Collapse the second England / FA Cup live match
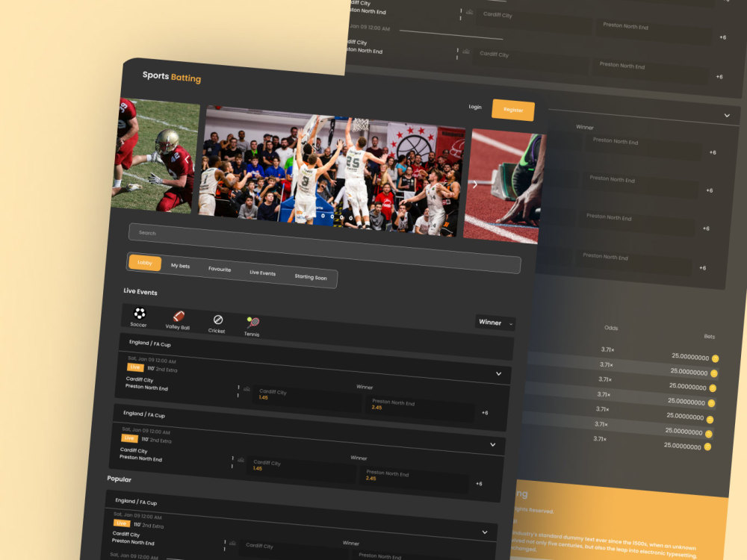Viewport: 747px width, 560px height. click(492, 445)
